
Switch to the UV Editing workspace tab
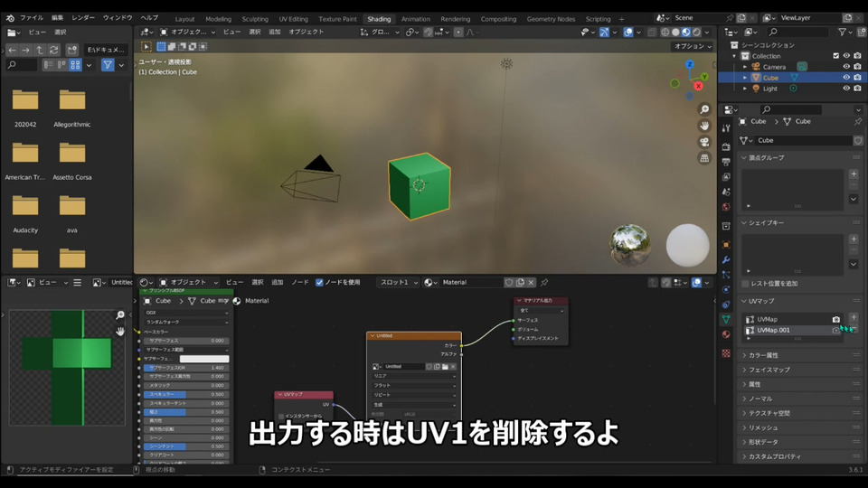293,19
